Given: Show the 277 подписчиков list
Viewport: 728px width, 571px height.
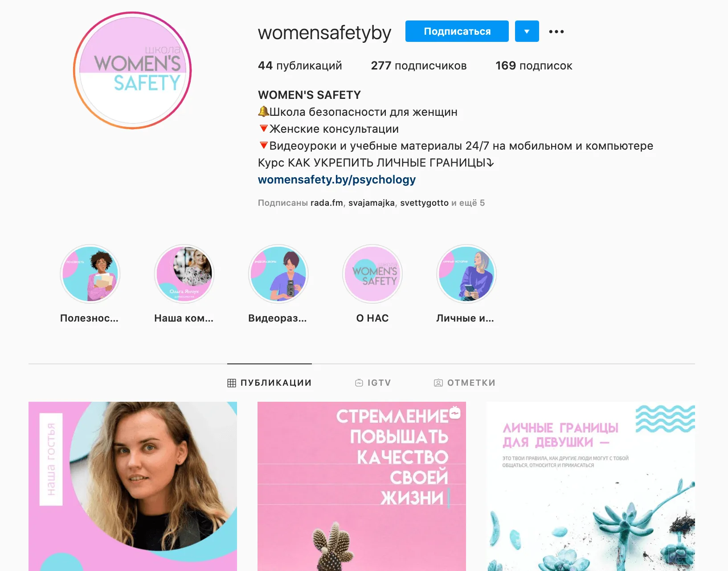Looking at the screenshot, I should [x=419, y=65].
